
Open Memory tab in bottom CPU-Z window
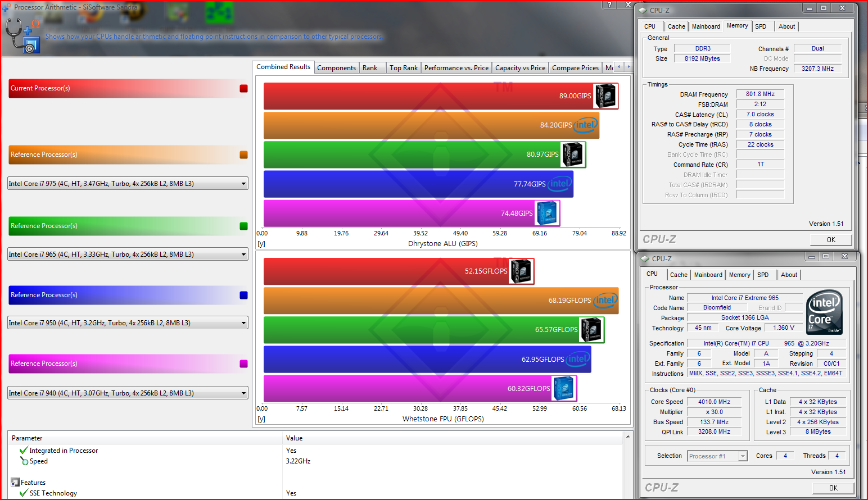click(740, 275)
